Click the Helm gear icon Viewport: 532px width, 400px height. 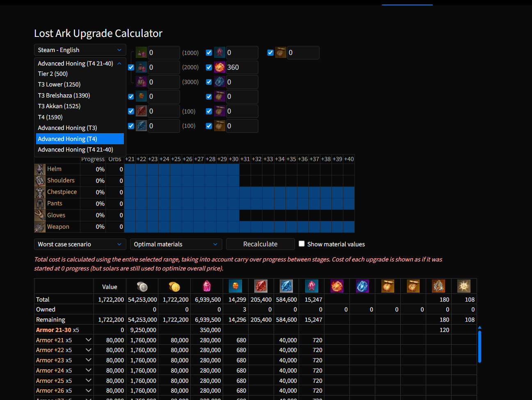click(40, 169)
